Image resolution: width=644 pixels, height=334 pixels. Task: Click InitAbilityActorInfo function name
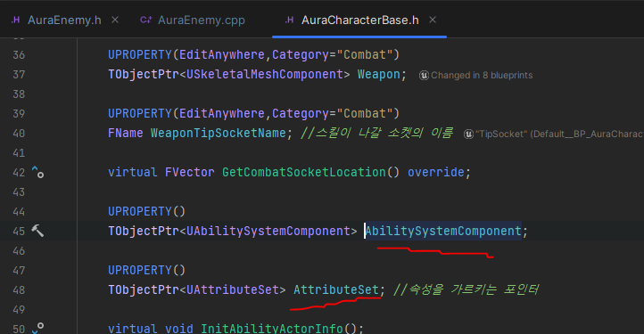(x=272, y=329)
